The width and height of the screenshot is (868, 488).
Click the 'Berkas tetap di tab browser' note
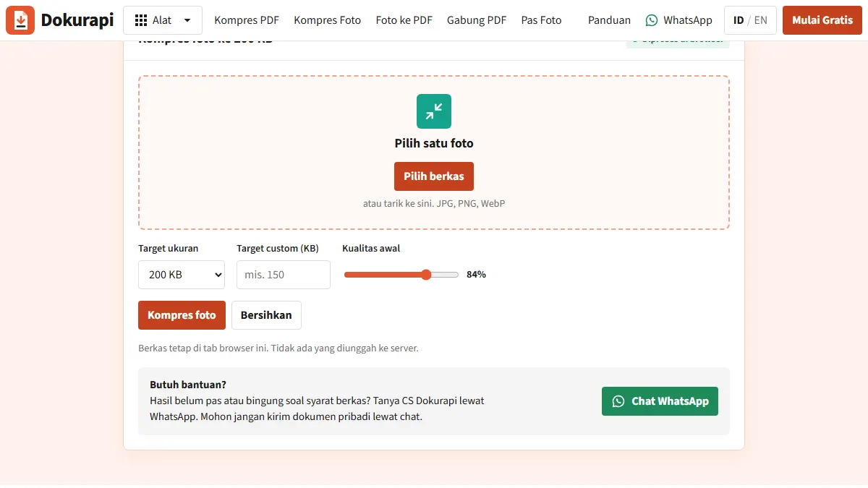(x=278, y=348)
